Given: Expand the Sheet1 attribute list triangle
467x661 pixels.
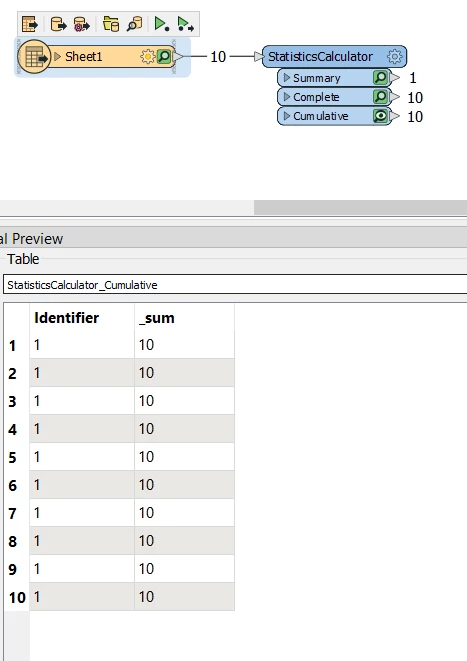Looking at the screenshot, I should coord(58,56).
